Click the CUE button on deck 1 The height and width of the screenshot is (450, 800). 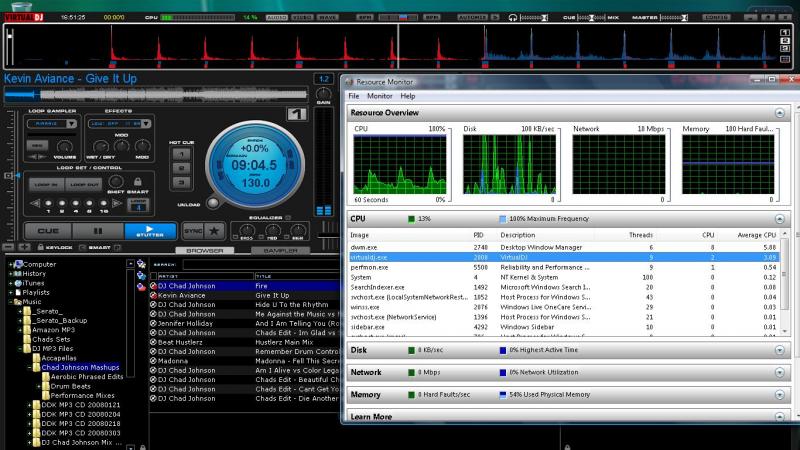click(48, 231)
